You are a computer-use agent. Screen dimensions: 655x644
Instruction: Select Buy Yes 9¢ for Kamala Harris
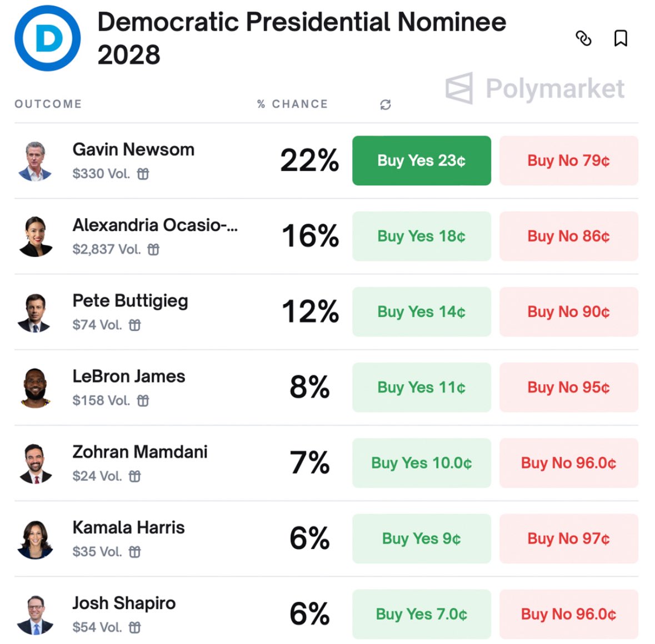pyautogui.click(x=422, y=539)
